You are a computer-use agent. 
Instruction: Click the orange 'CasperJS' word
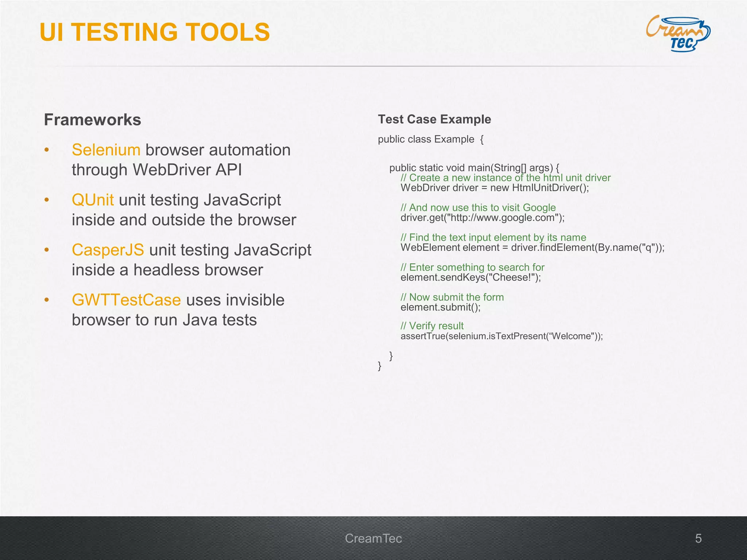coord(108,250)
